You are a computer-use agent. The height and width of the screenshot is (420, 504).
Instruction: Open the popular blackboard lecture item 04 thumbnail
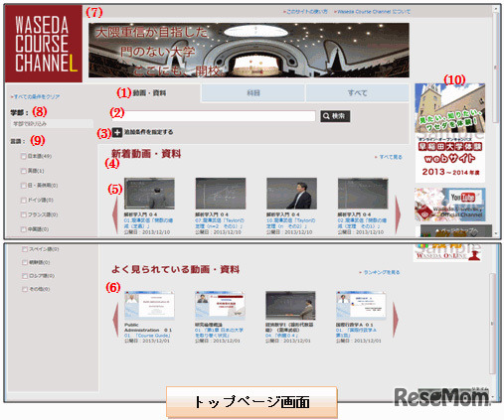pyautogui.click(x=290, y=306)
